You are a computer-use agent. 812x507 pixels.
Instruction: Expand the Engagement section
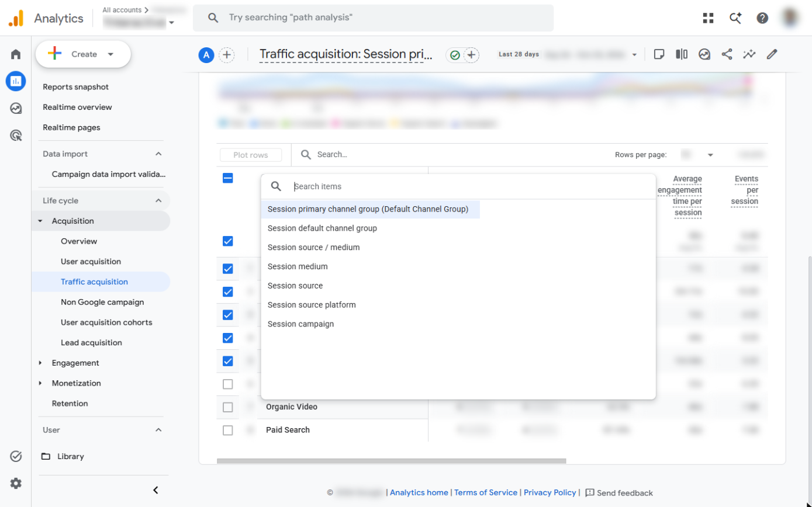click(40, 363)
